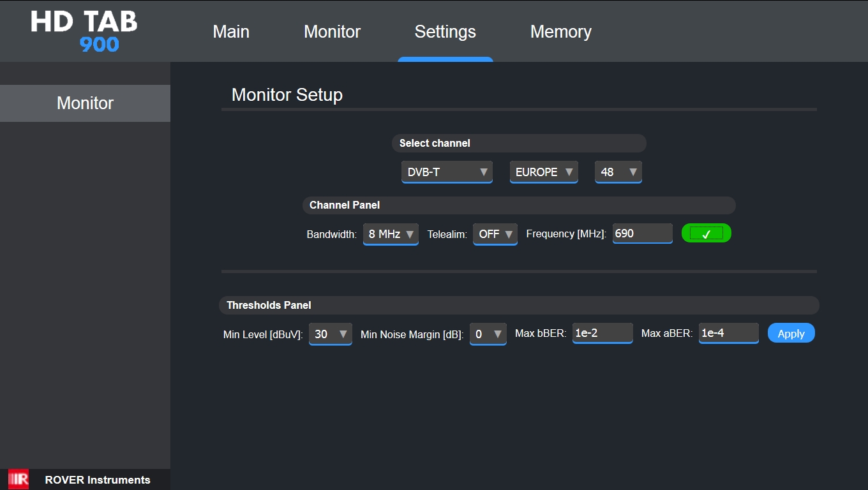Expand the EUROPE channel plan dropdown
Image resolution: width=868 pixels, height=490 pixels.
[544, 172]
